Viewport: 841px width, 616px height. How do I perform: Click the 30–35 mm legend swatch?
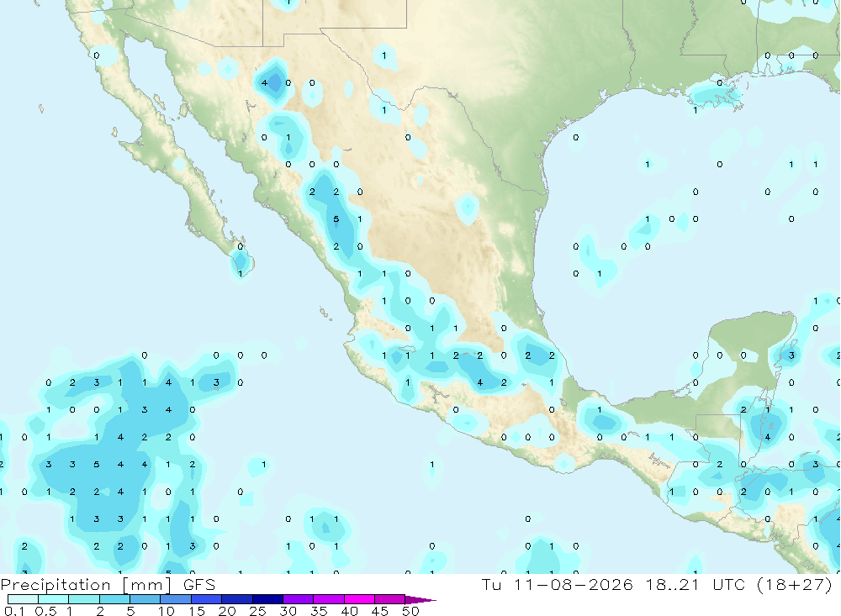[x=299, y=599]
